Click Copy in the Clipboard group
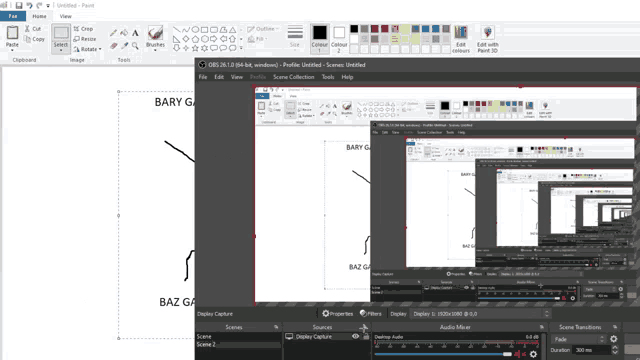Viewport: 640px width, 360px height. 34,39
